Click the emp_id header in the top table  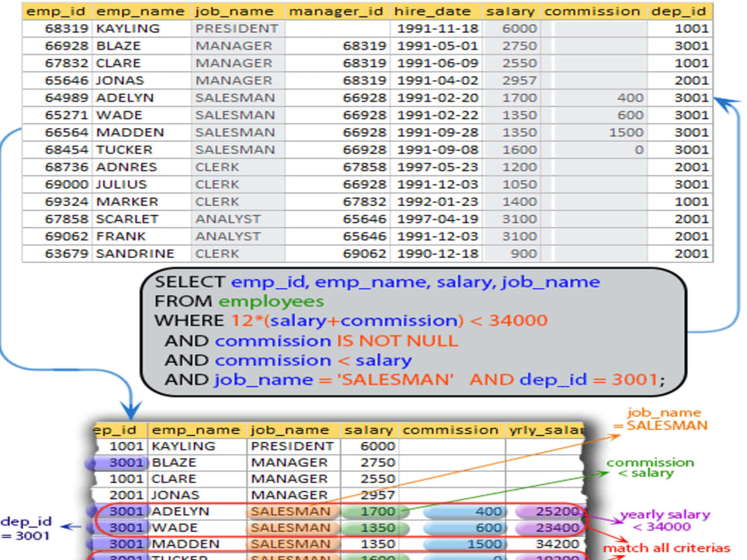point(57,11)
